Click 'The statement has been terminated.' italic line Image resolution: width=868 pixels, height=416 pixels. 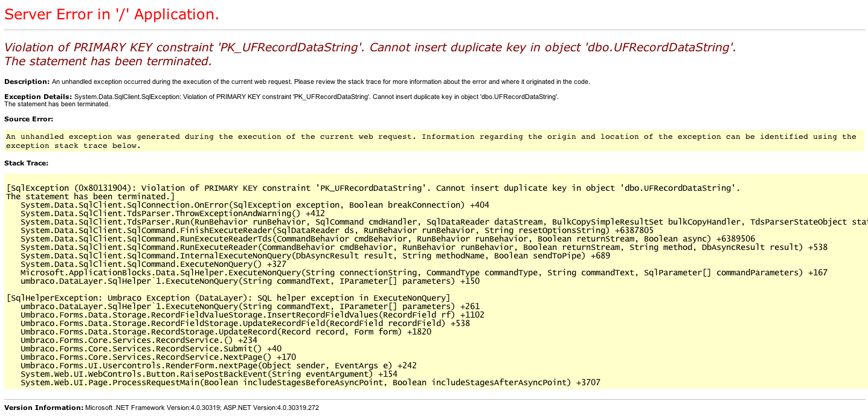tap(108, 61)
